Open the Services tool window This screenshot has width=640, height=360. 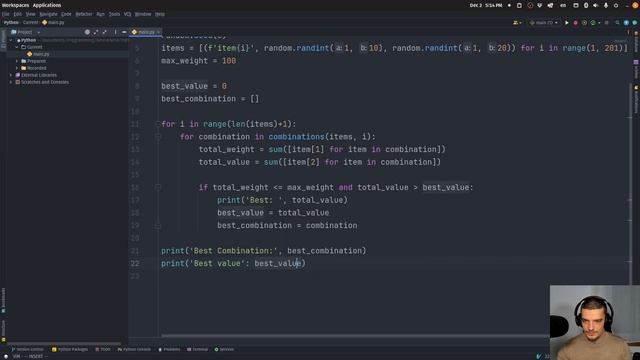coord(224,349)
